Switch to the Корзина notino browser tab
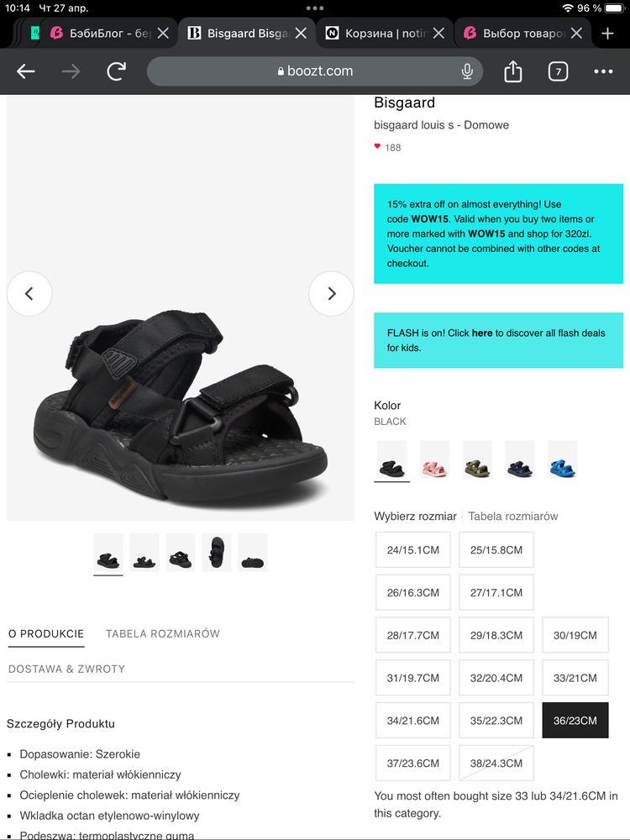The height and width of the screenshot is (840, 630). [x=386, y=34]
